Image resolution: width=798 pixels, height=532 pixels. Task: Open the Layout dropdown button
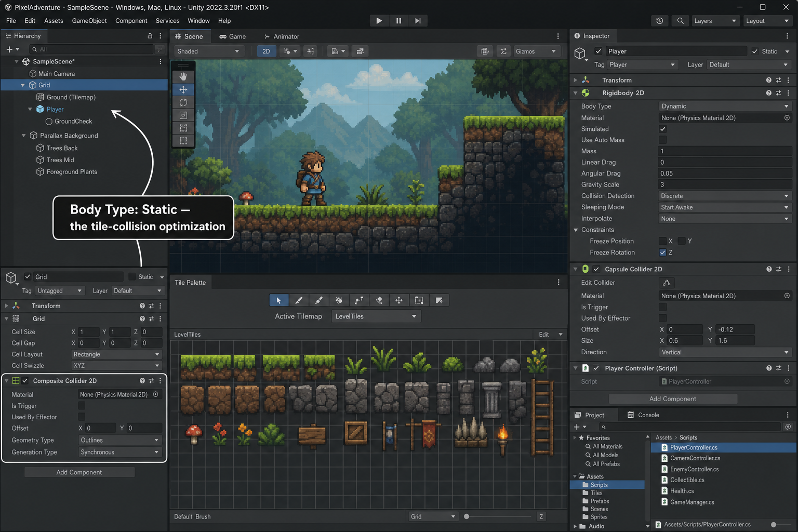point(768,21)
